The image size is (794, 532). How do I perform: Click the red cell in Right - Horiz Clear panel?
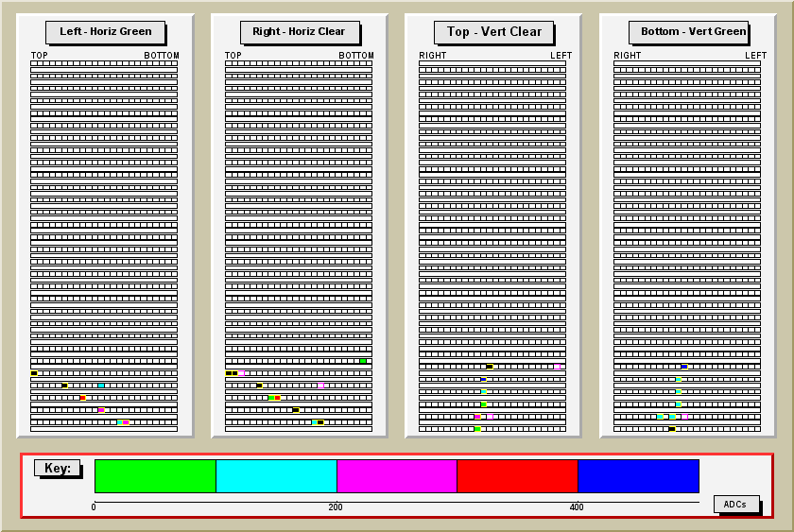pyautogui.click(x=278, y=398)
